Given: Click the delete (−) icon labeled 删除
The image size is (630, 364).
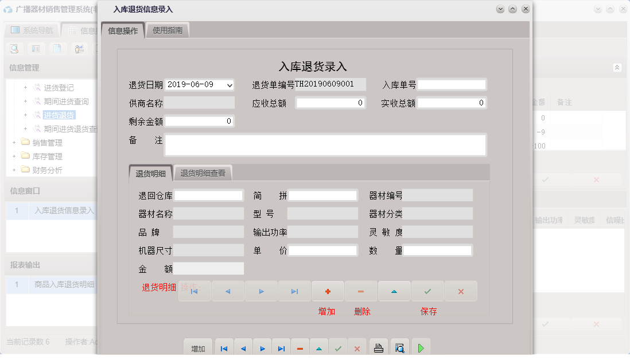Looking at the screenshot, I should (360, 291).
